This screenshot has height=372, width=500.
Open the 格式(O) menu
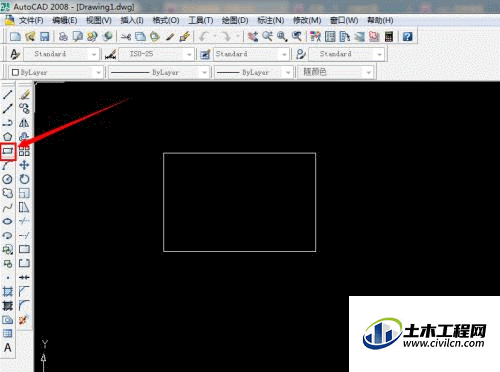[166, 20]
